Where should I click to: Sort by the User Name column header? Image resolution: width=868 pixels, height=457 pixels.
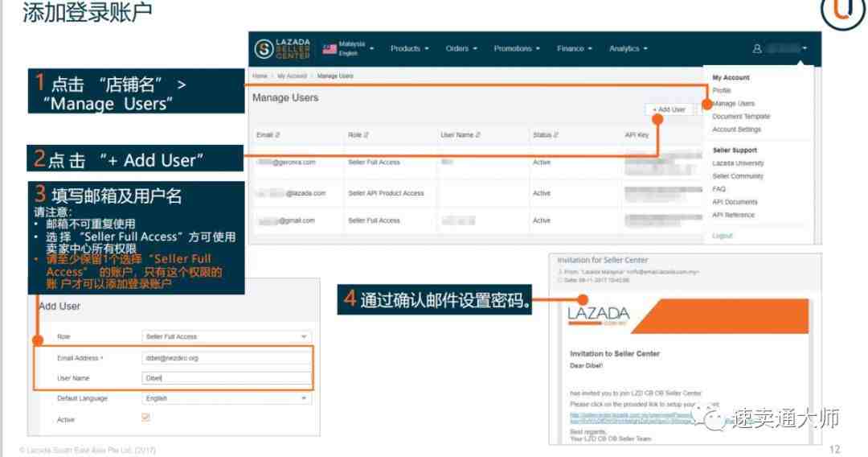461,135
